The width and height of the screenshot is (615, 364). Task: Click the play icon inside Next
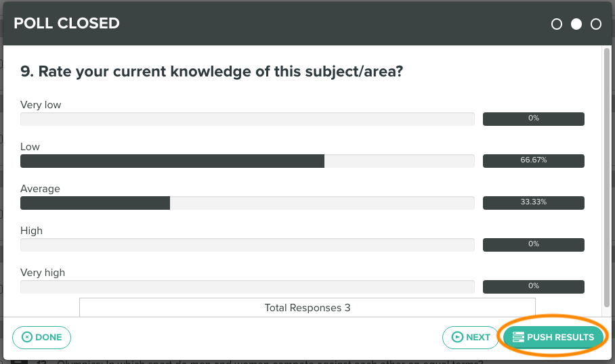tap(457, 337)
